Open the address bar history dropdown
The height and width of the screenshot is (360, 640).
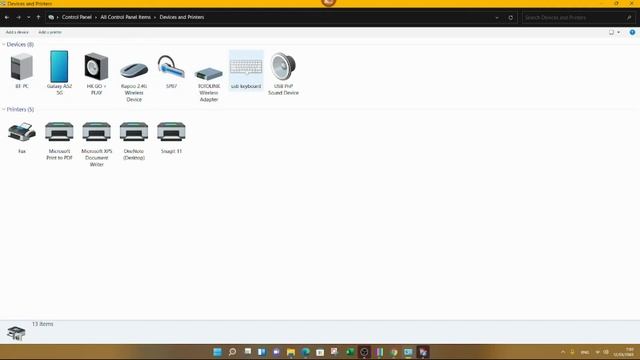497,18
